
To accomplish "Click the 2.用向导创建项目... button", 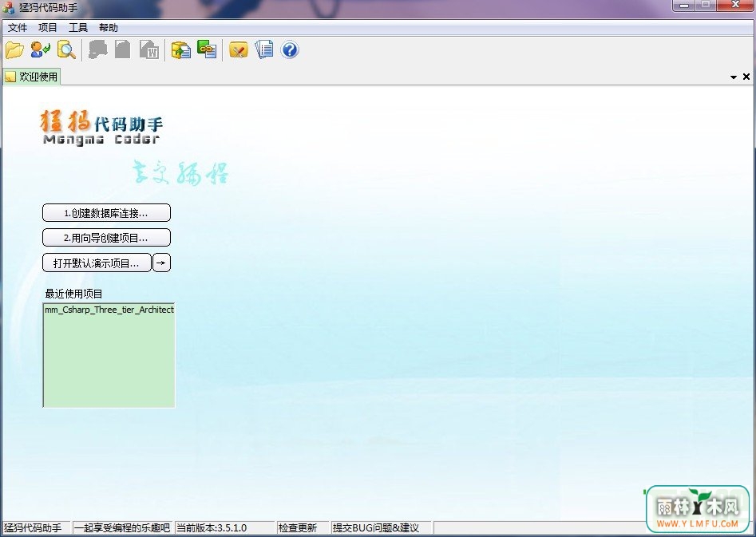I will (x=106, y=238).
